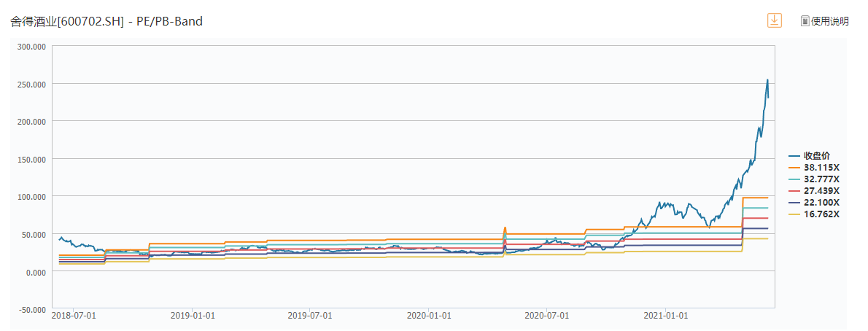Click the red 27.439X legend line swatch
The height and width of the screenshot is (331, 868).
[795, 190]
